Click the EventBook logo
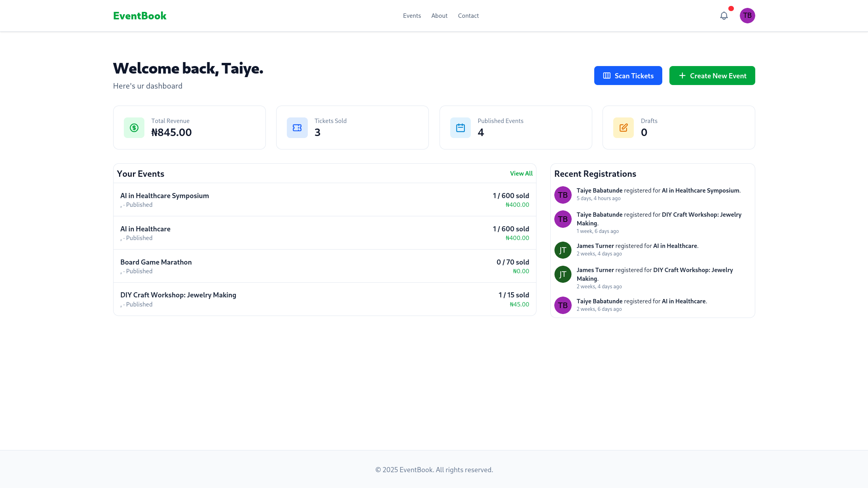Screen dimensions: 868x488 click(140, 16)
